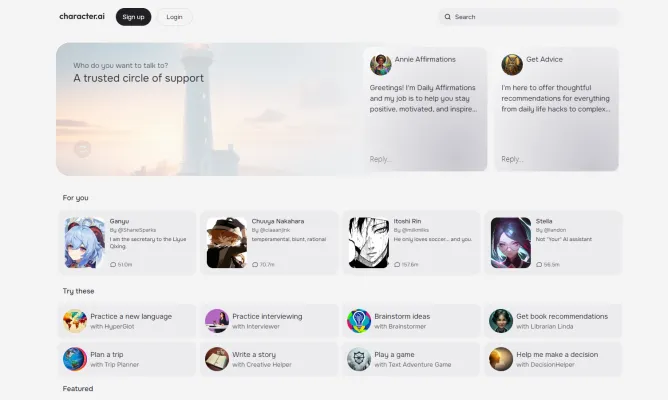Open Annie Affirmations avatar

coord(380,65)
